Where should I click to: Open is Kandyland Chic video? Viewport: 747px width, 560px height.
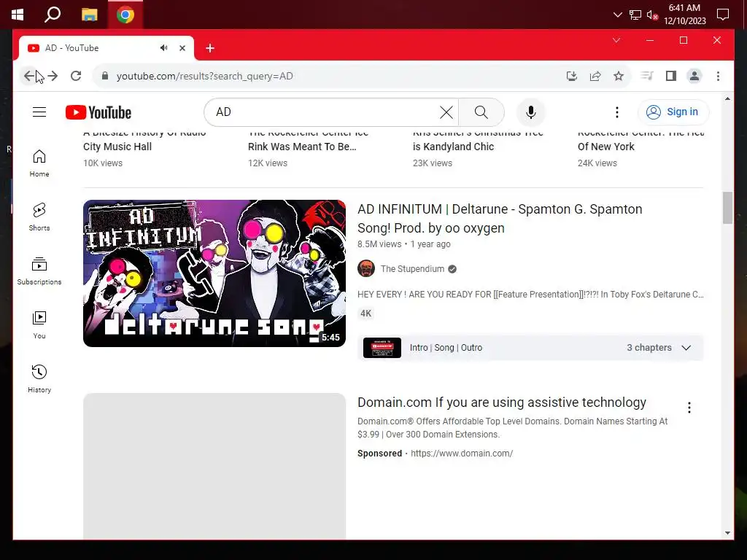[x=453, y=147]
